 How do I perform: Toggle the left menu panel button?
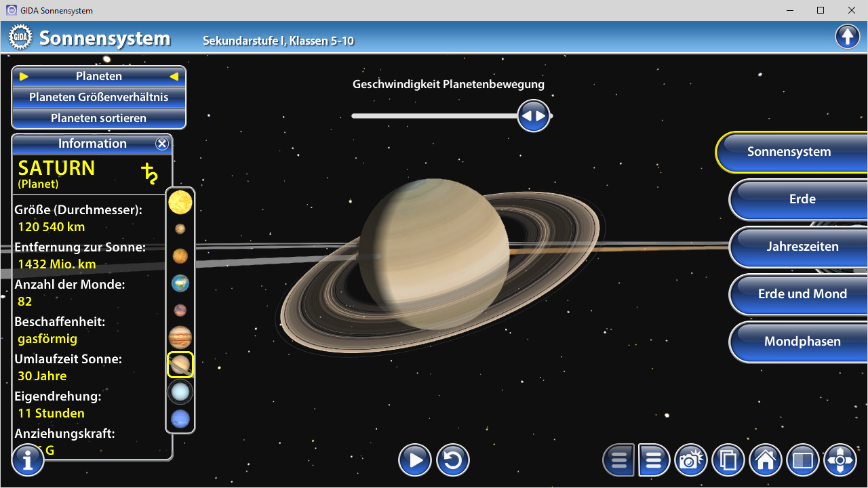point(618,461)
